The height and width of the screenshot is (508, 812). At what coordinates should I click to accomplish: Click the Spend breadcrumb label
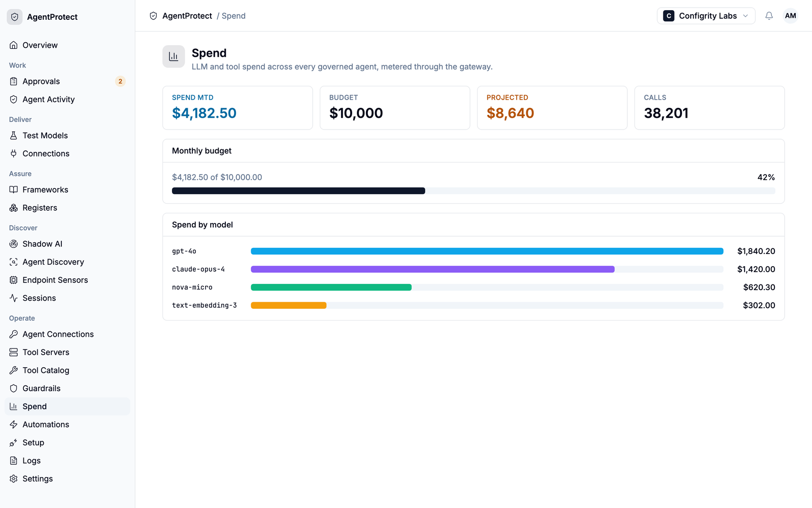tap(233, 16)
